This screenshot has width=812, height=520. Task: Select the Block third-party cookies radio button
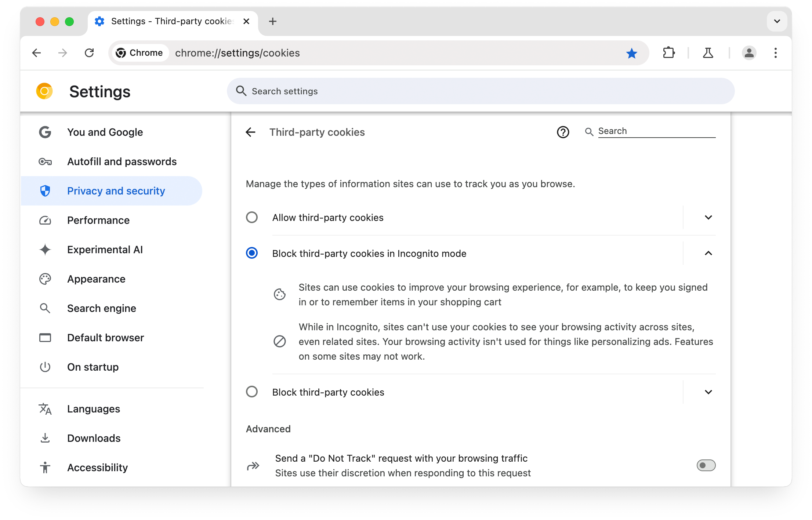tap(251, 392)
